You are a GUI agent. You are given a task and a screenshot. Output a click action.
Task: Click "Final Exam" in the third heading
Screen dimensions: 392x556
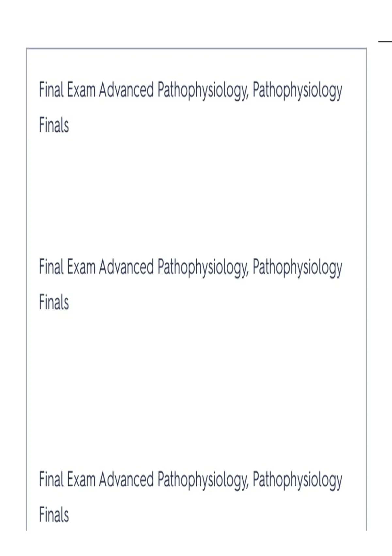point(67,479)
